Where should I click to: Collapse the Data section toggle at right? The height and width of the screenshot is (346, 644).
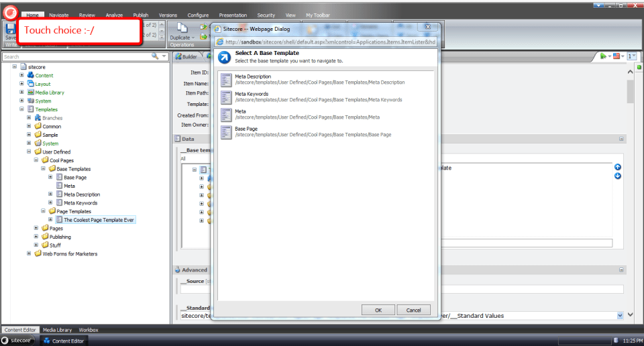coord(621,139)
